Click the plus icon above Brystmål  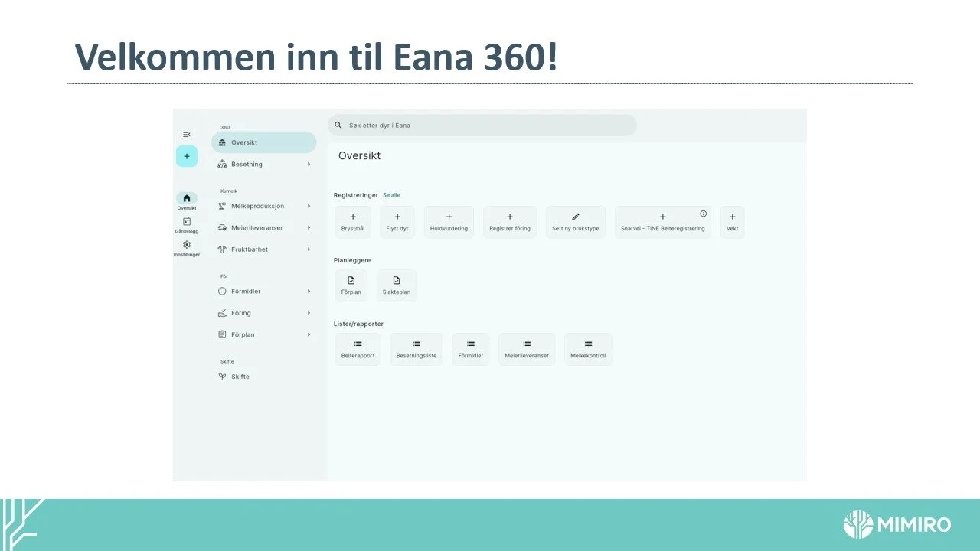tap(353, 217)
